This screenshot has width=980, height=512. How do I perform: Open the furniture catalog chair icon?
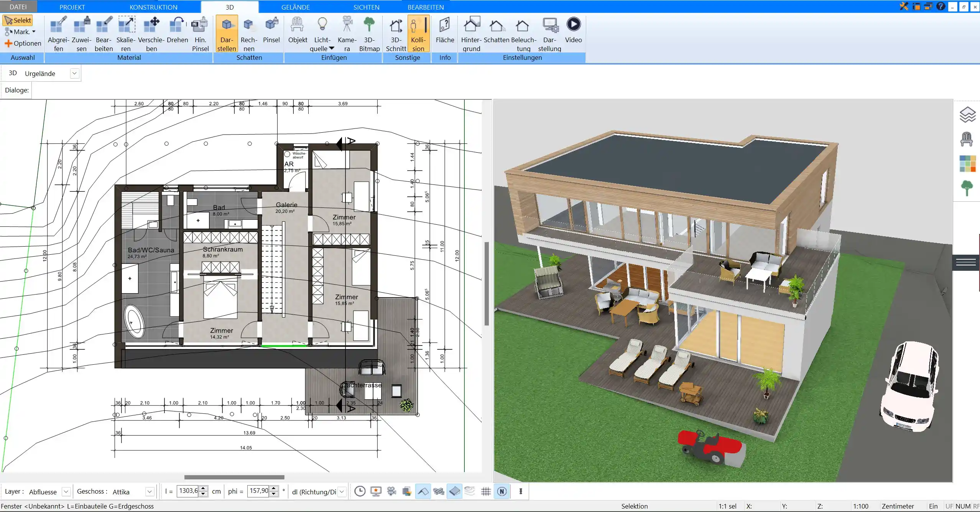(967, 139)
